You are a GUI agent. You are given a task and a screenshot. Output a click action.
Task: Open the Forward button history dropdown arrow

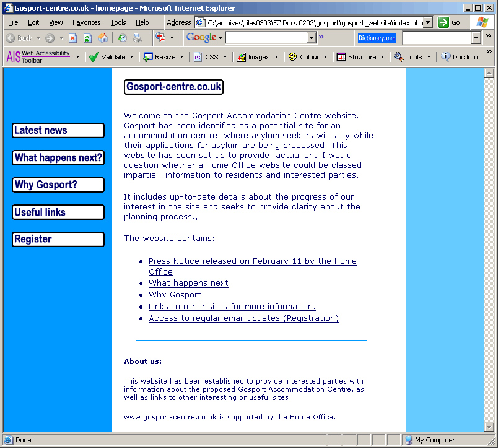click(61, 38)
